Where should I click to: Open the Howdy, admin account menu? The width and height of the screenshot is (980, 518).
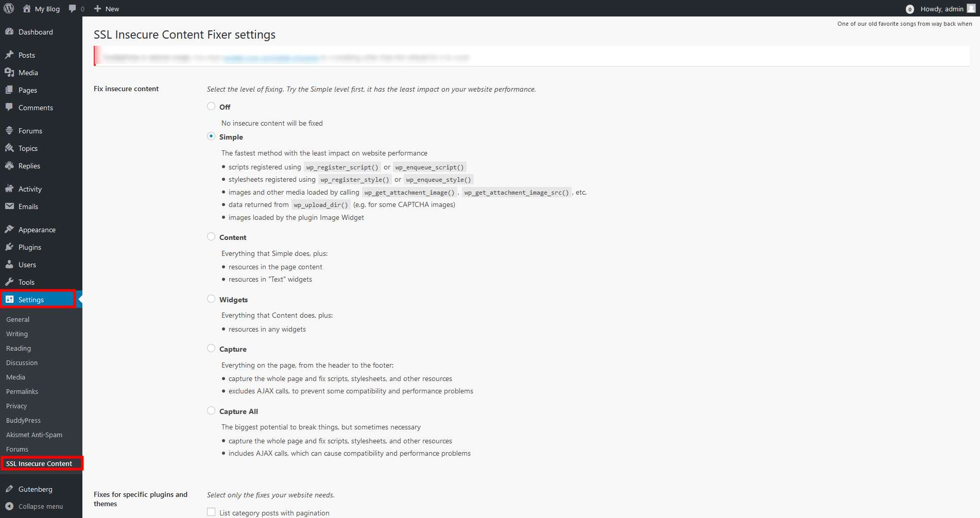[942, 9]
